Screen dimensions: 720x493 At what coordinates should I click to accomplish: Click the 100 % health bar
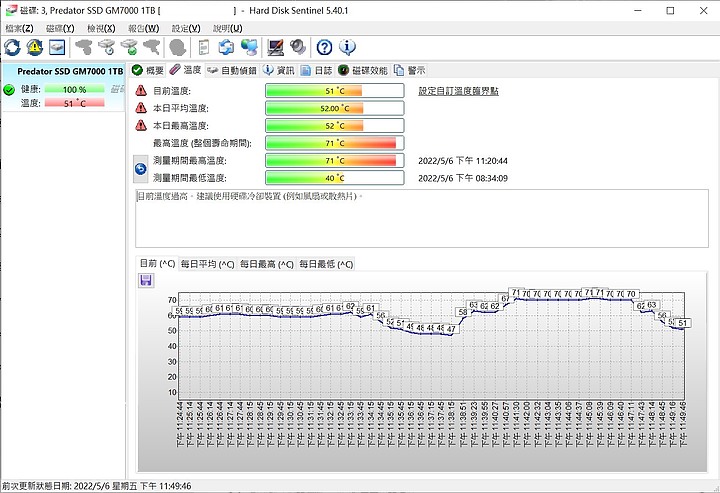74,90
